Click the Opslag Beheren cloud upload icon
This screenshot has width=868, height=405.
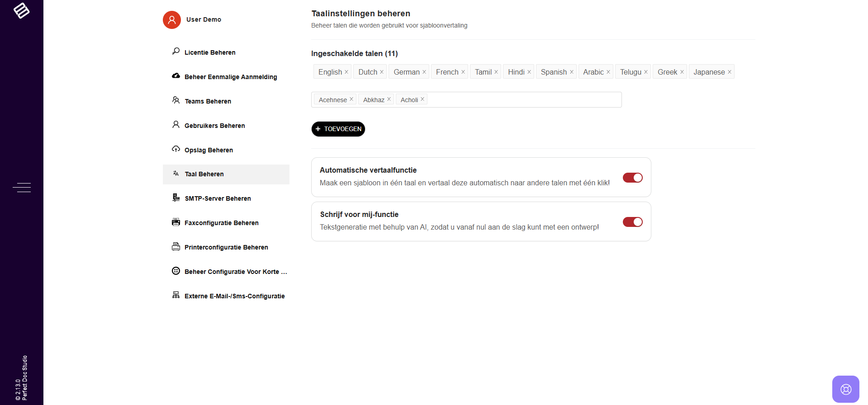176,149
